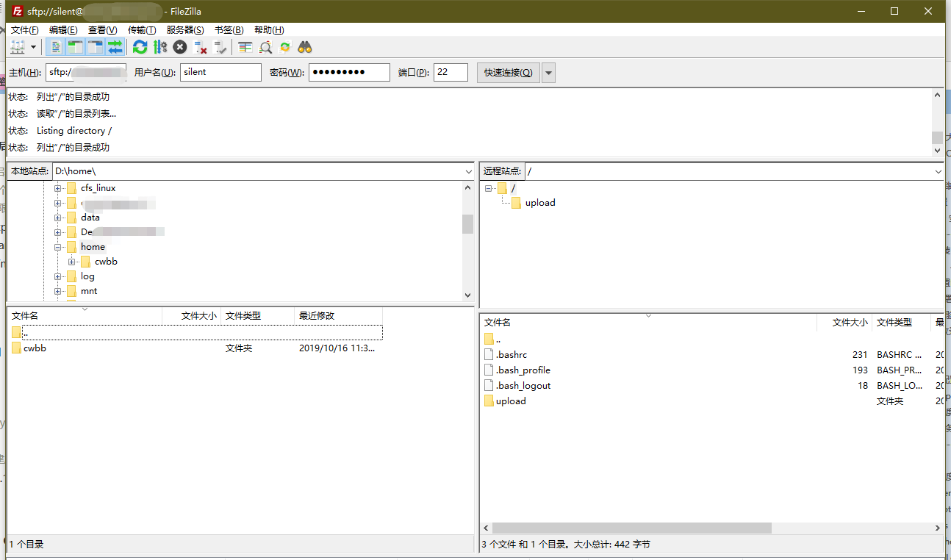Open the Site Manager dropdown arrow

pyautogui.click(x=33, y=47)
